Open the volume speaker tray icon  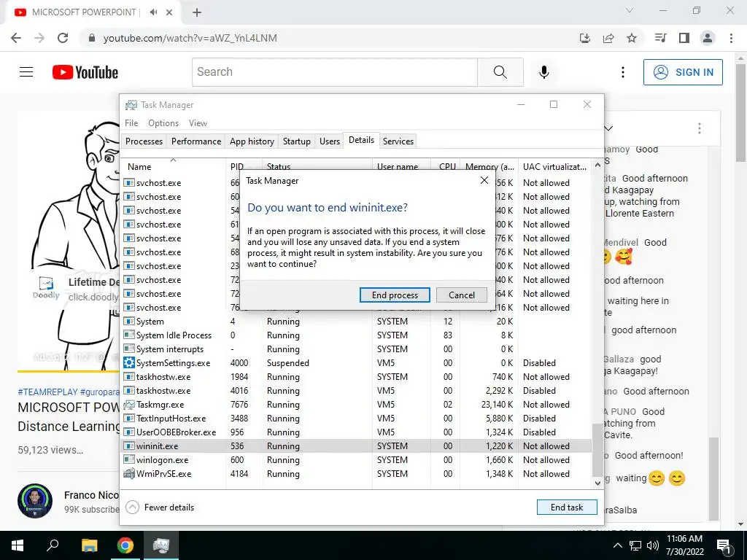click(653, 545)
